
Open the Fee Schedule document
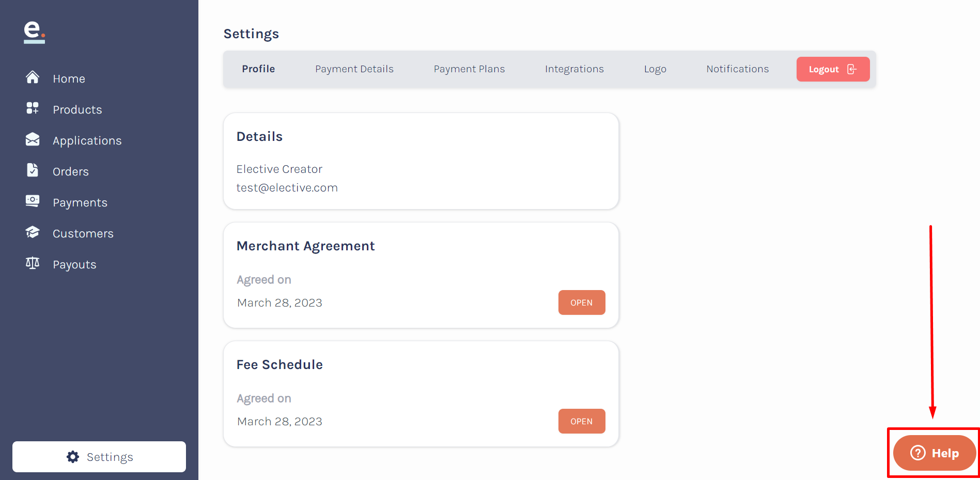(x=582, y=421)
